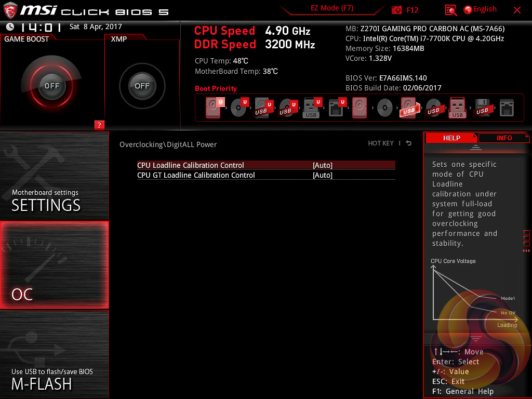Select CPU Loadline Calibration Control row
This screenshot has width=532, height=399.
pos(266,165)
